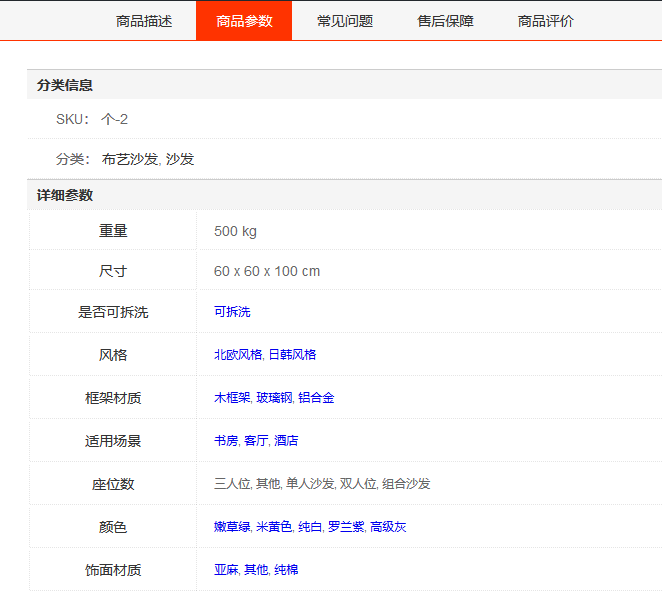The height and width of the screenshot is (594, 662).
Task: Follow the 日韩风格 style link
Action: pos(292,355)
